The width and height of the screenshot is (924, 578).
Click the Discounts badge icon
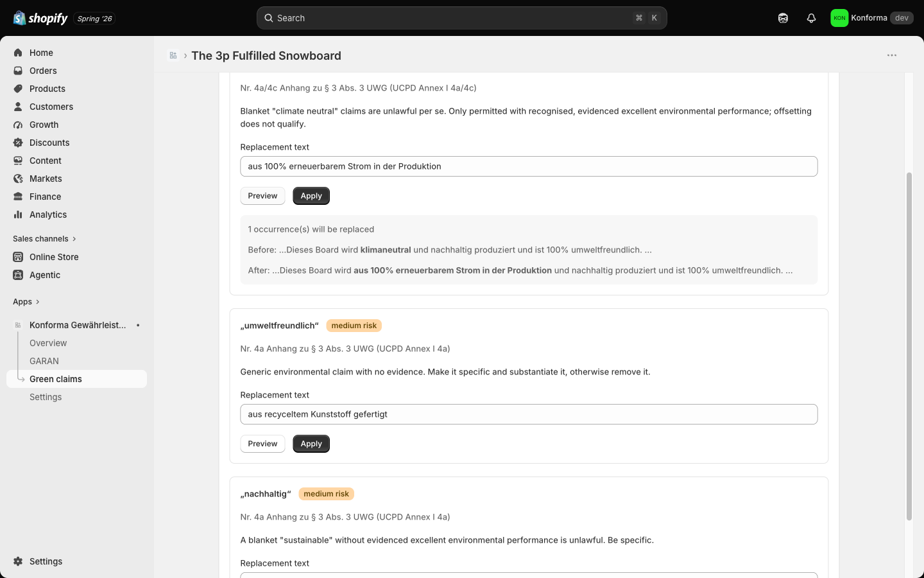pyautogui.click(x=18, y=143)
